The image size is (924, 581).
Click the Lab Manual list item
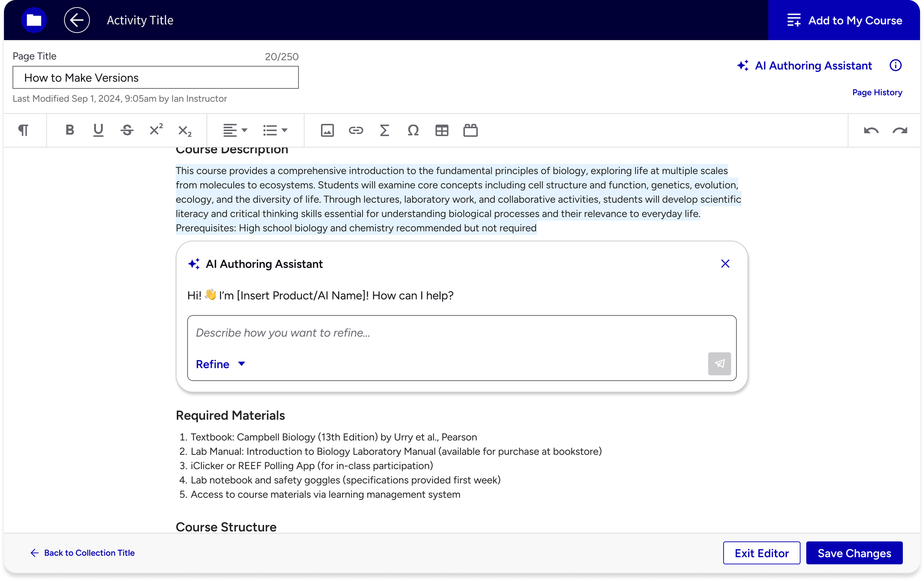click(396, 451)
